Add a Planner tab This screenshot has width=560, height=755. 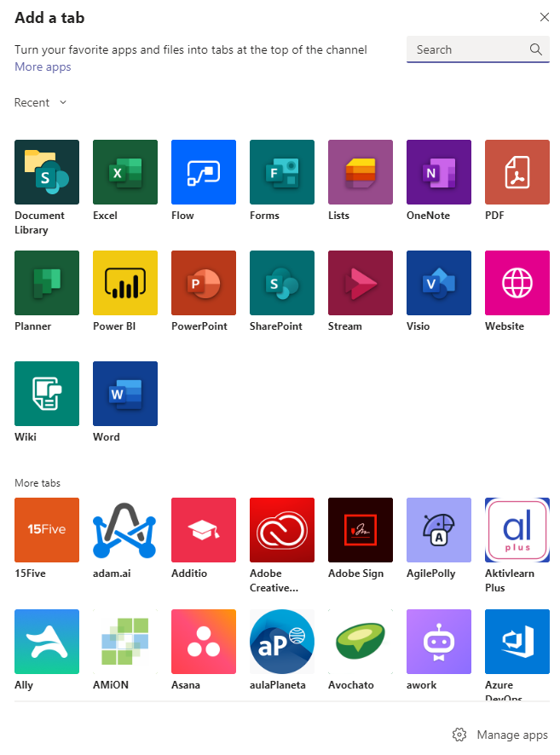[47, 283]
